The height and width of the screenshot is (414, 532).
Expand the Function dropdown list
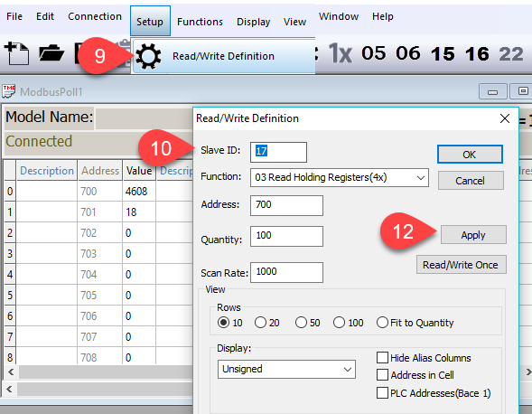click(x=340, y=178)
